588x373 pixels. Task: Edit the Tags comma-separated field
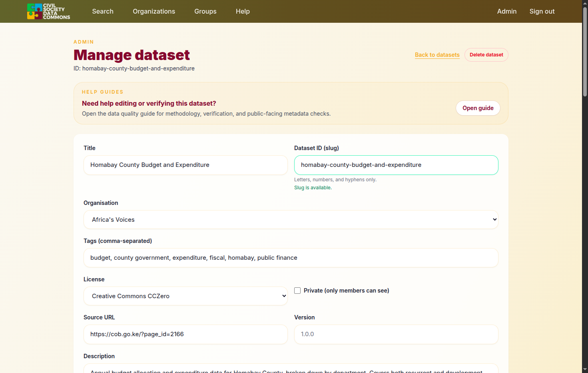click(291, 258)
